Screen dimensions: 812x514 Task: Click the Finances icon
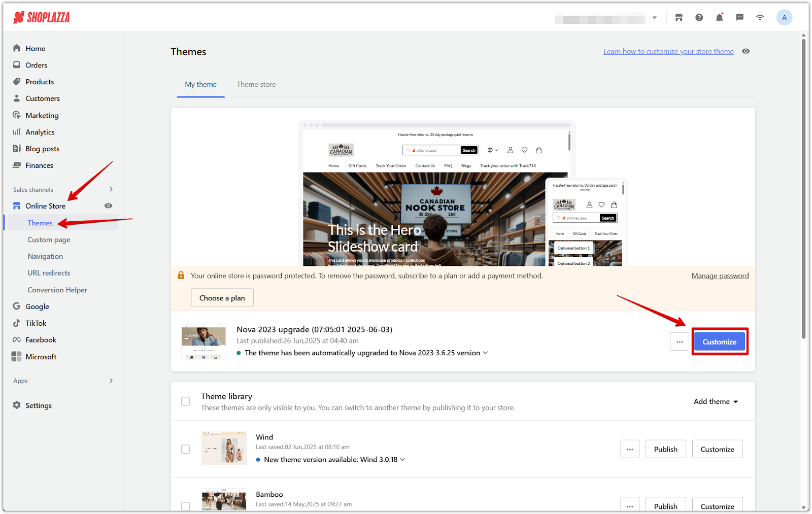tap(17, 165)
